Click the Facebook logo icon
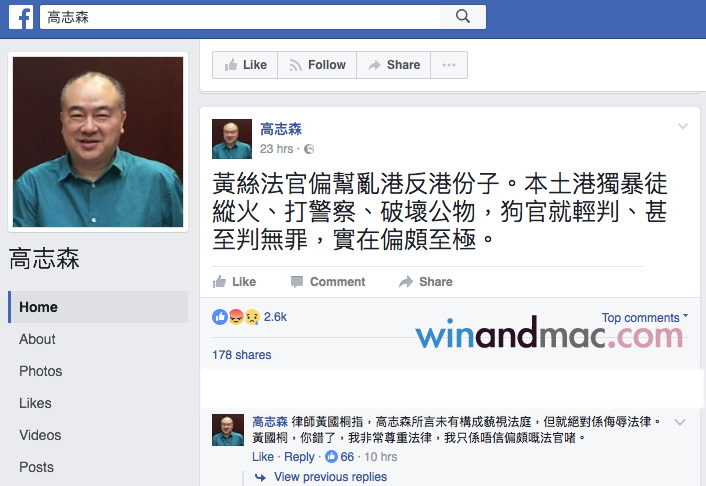This screenshot has width=706, height=486. tap(21, 17)
